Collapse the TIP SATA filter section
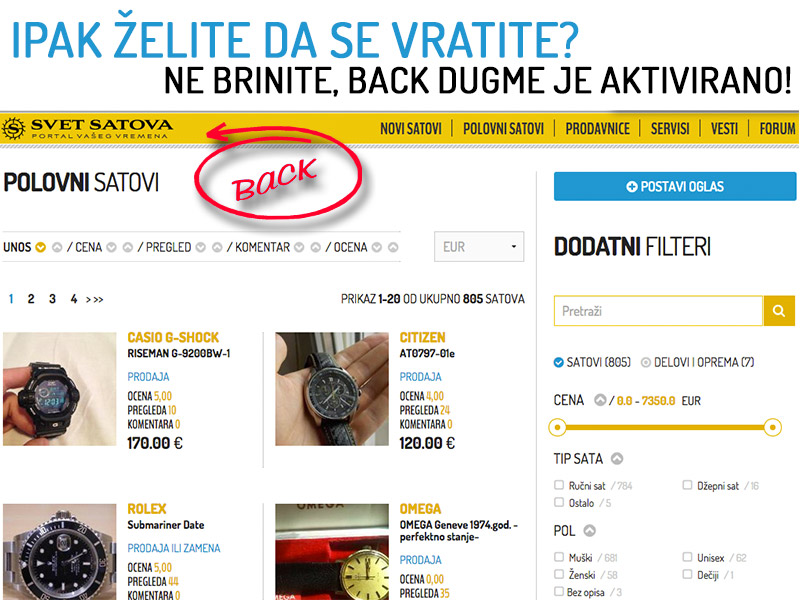Viewport: 800px width, 600px height. (617, 459)
